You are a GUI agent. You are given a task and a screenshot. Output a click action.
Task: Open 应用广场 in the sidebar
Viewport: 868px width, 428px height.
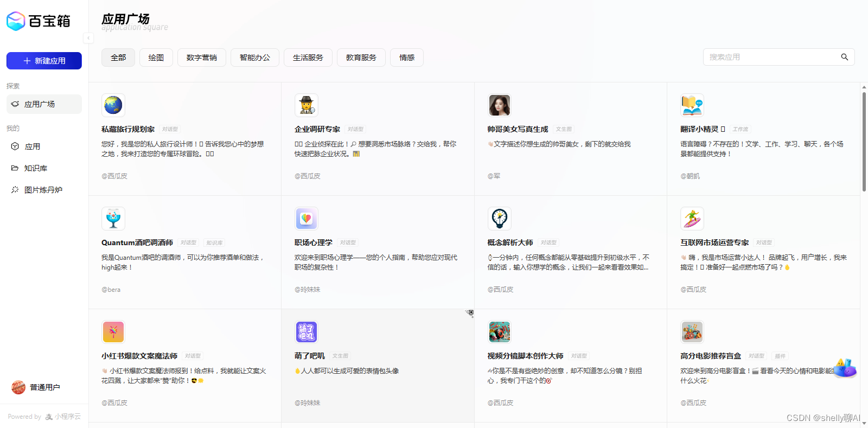coord(44,104)
